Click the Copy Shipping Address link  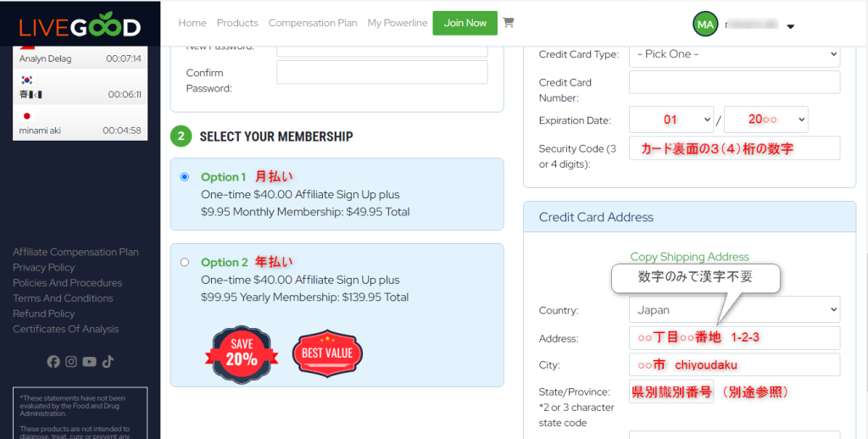point(690,257)
